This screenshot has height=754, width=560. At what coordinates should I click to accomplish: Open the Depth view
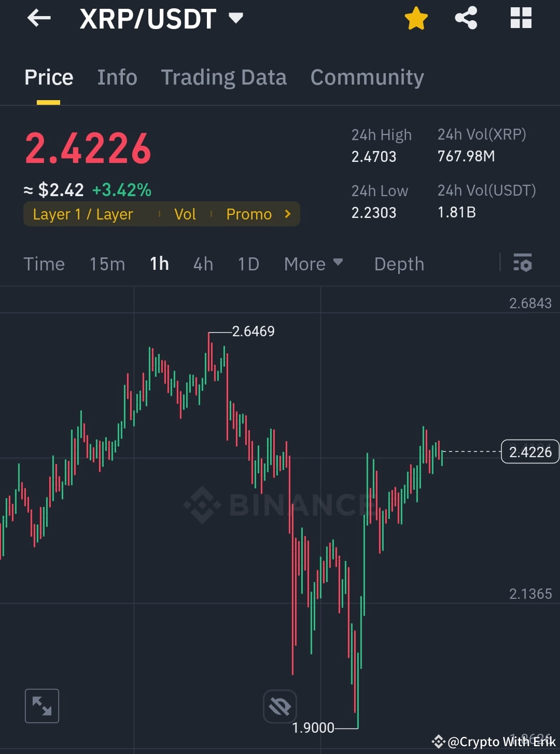[399, 264]
